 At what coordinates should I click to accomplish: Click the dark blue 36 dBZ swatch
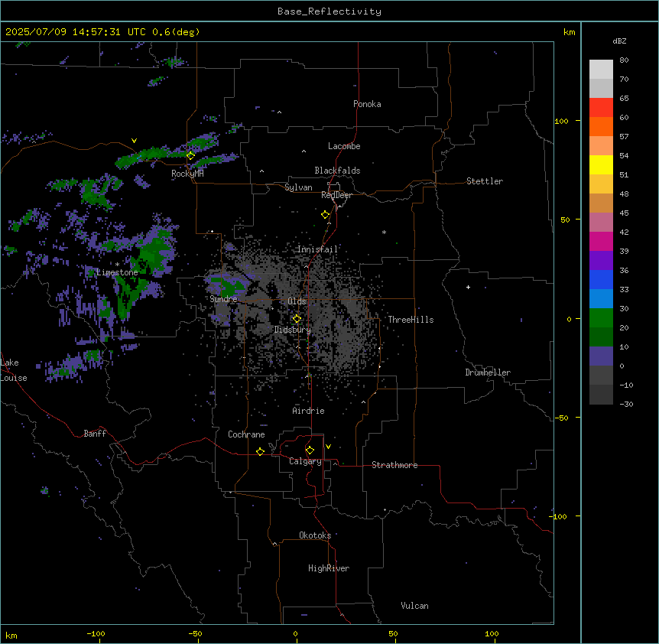click(x=601, y=279)
